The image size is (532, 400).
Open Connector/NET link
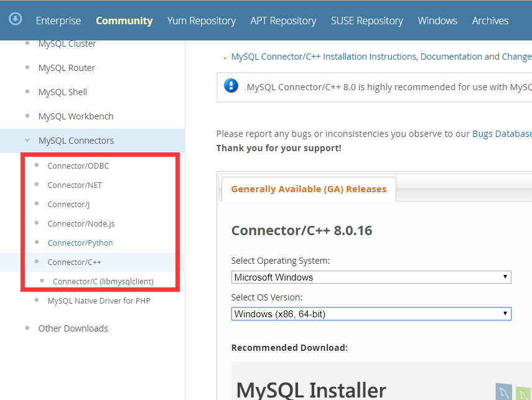click(x=75, y=185)
